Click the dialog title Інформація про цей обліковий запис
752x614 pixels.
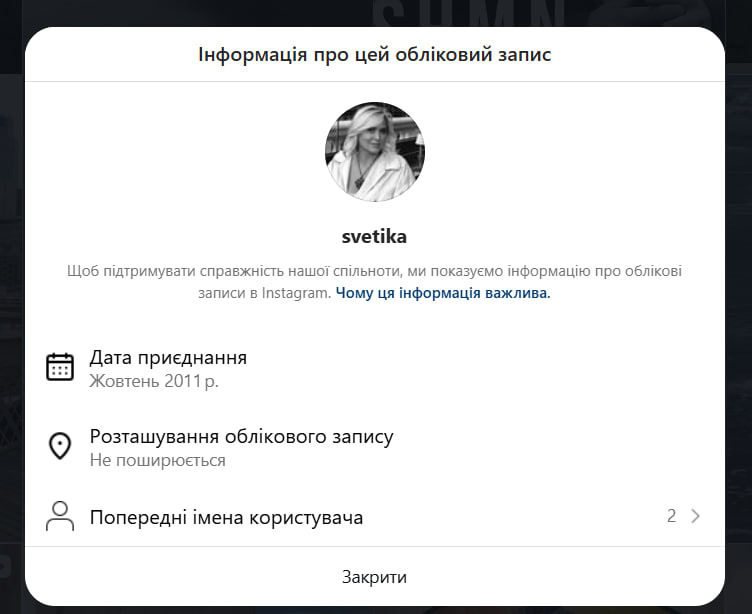(375, 54)
